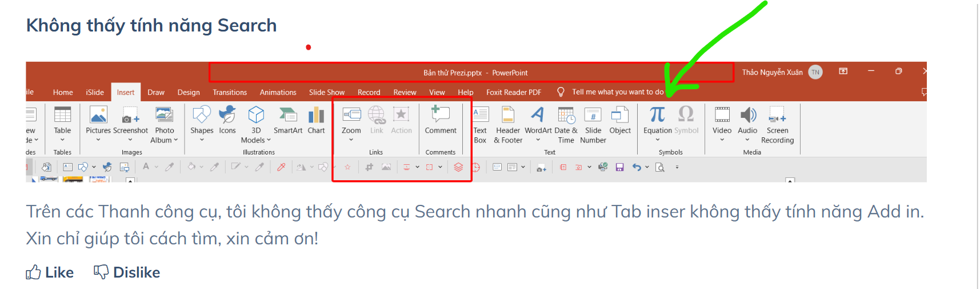Image resolution: width=980 pixels, height=289 pixels.
Task: Open the Record tab
Action: [369, 92]
